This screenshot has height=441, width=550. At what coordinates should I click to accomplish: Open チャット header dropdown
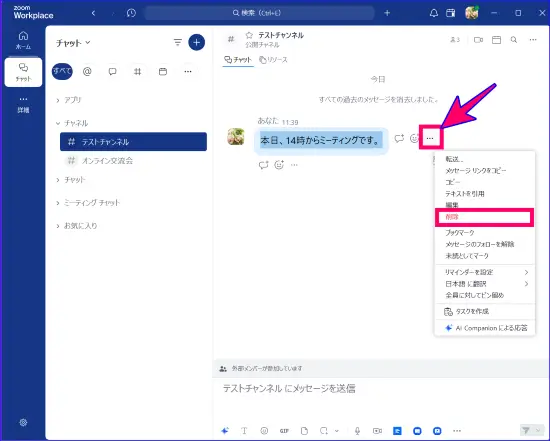[73, 43]
